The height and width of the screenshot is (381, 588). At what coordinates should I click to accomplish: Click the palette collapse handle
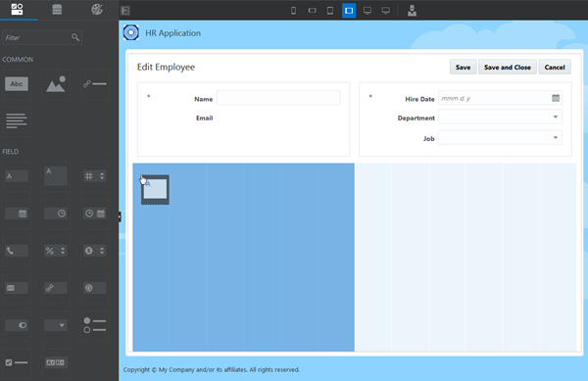coord(120,216)
